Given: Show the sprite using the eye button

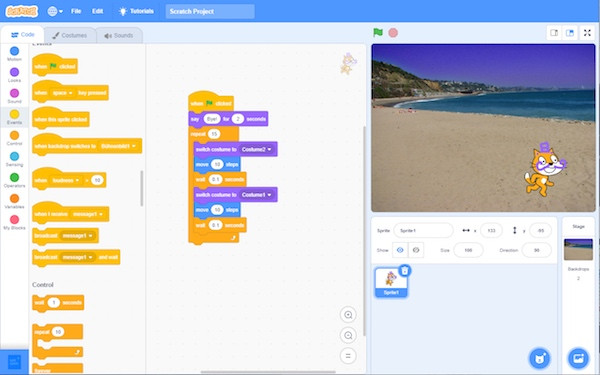Looking at the screenshot, I should (400, 250).
